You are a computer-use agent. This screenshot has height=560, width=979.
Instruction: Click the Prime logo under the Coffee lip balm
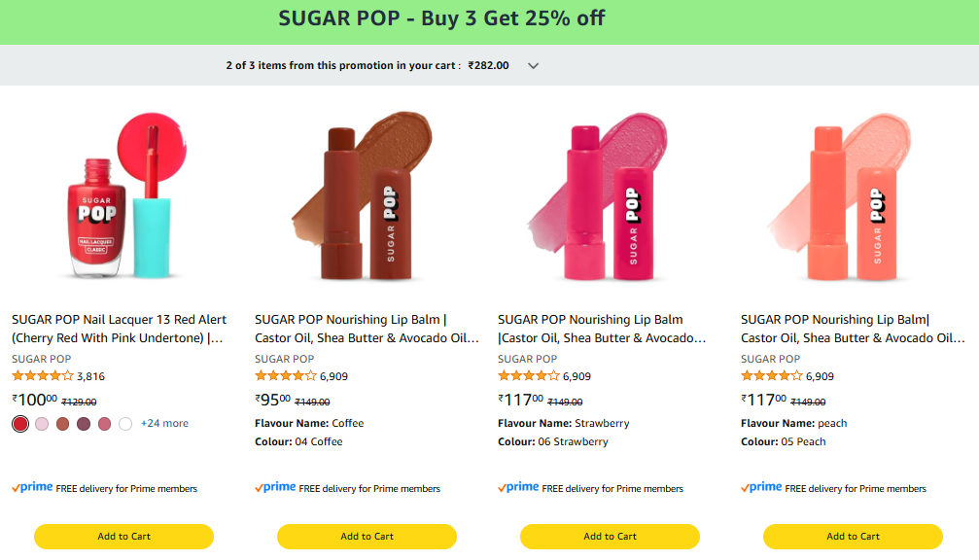pyautogui.click(x=276, y=488)
